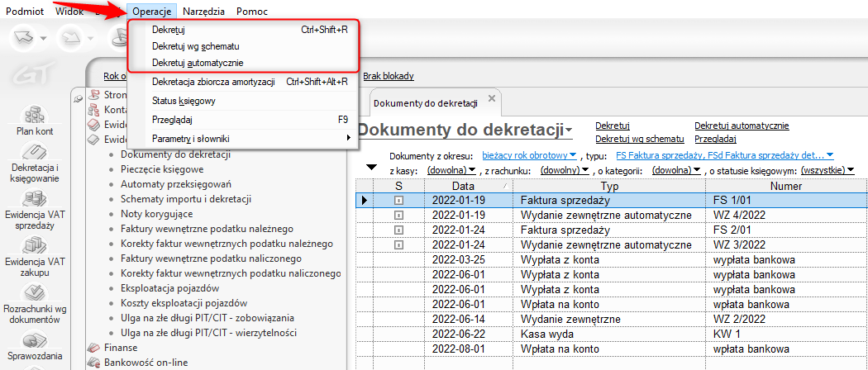Click status icon of FS 1/01 row

tap(398, 201)
